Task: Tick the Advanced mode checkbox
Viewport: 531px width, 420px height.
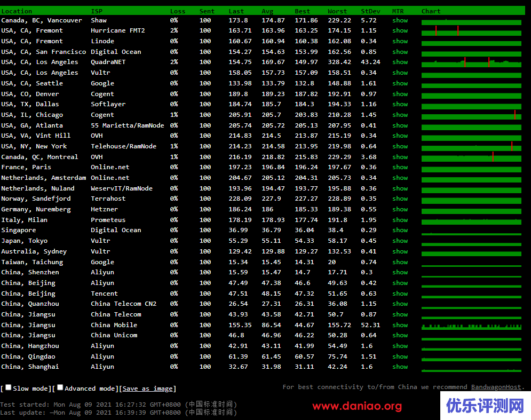Action: click(x=60, y=387)
